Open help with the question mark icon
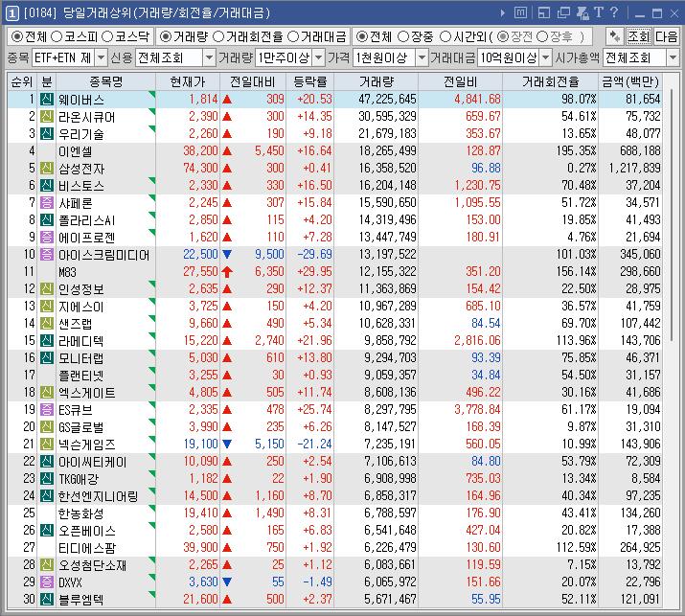Screen dimensions: 685x616 click(x=614, y=12)
